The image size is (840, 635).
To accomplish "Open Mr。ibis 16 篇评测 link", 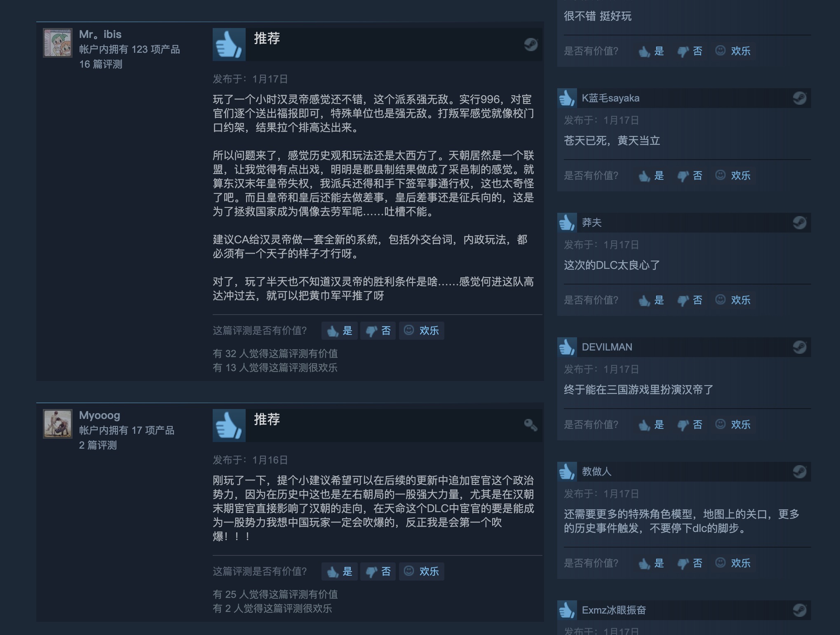I will coord(101,64).
